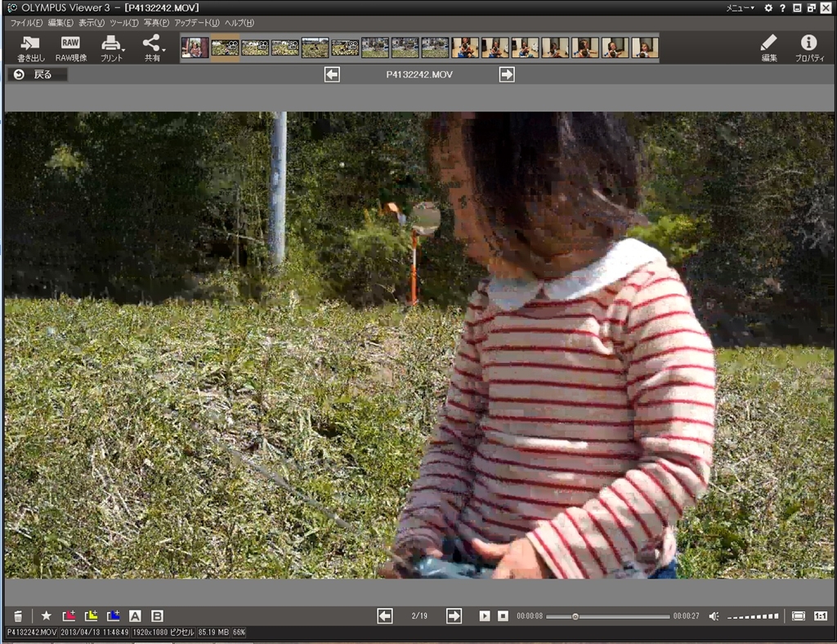Image resolution: width=837 pixels, height=644 pixels.
Task: Open the ファイル(F) menu
Action: click(x=26, y=23)
